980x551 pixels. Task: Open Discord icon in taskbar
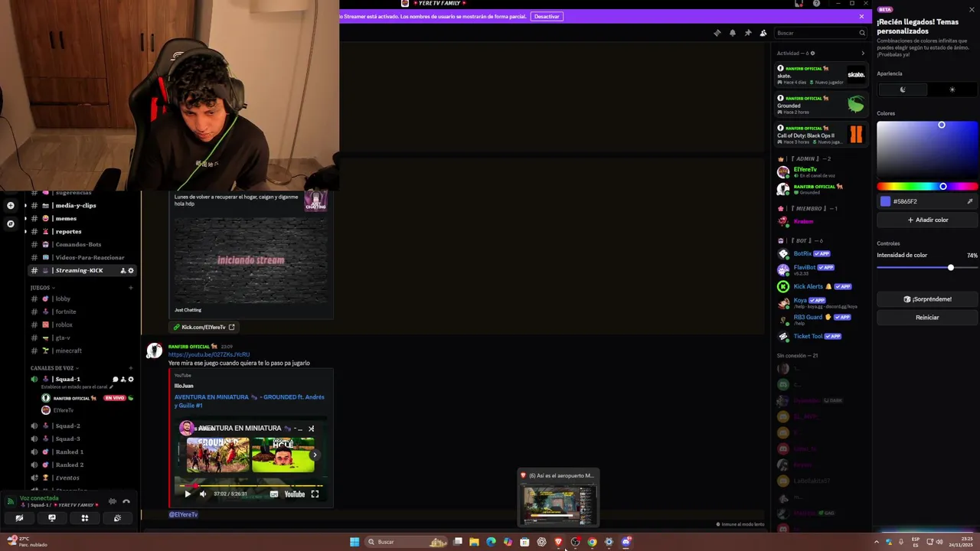(x=626, y=542)
